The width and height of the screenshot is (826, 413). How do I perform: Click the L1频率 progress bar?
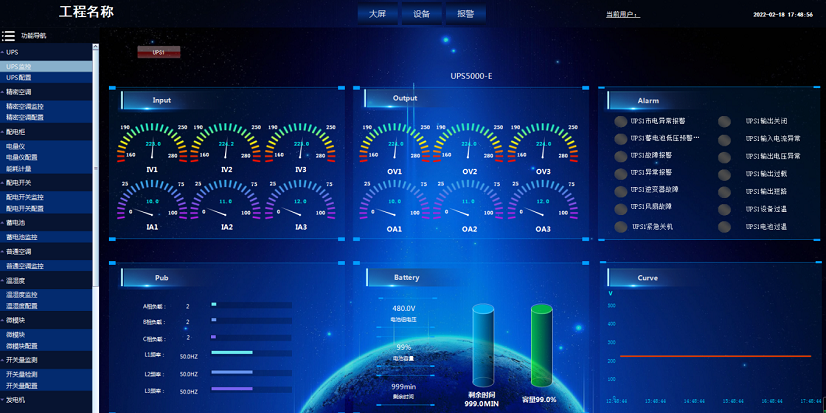251,352
